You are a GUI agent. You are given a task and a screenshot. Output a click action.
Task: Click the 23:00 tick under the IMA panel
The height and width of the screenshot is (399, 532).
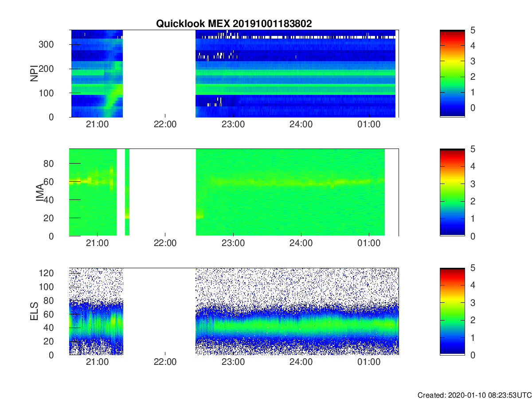tap(233, 243)
